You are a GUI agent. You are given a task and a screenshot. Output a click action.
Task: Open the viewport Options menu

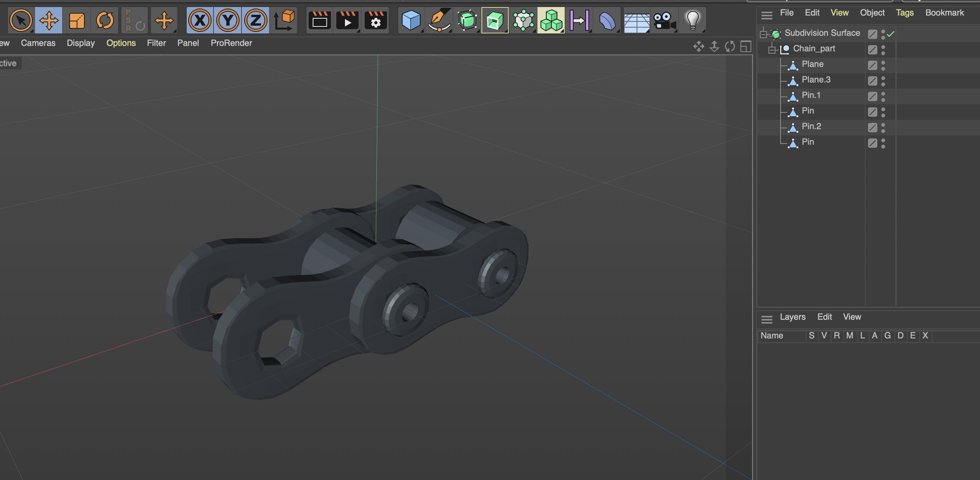[121, 43]
